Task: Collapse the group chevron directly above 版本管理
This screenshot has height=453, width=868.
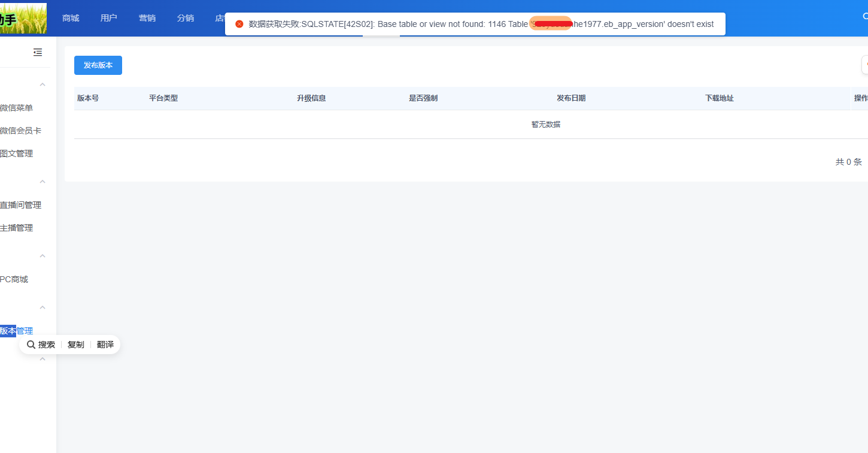Action: pyautogui.click(x=43, y=307)
